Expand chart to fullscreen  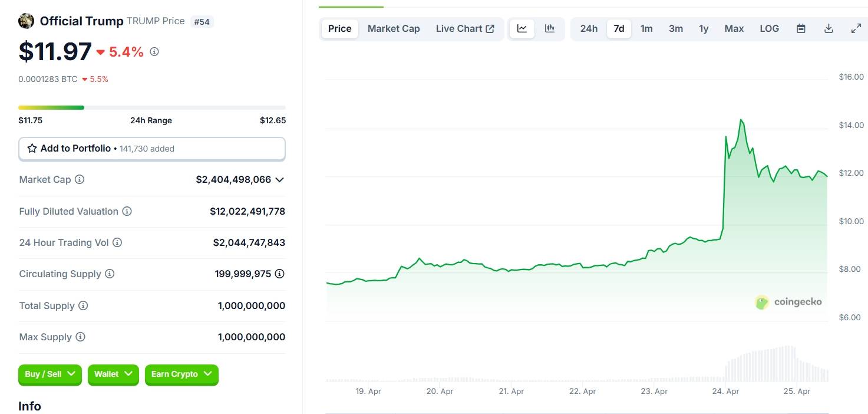pos(856,28)
